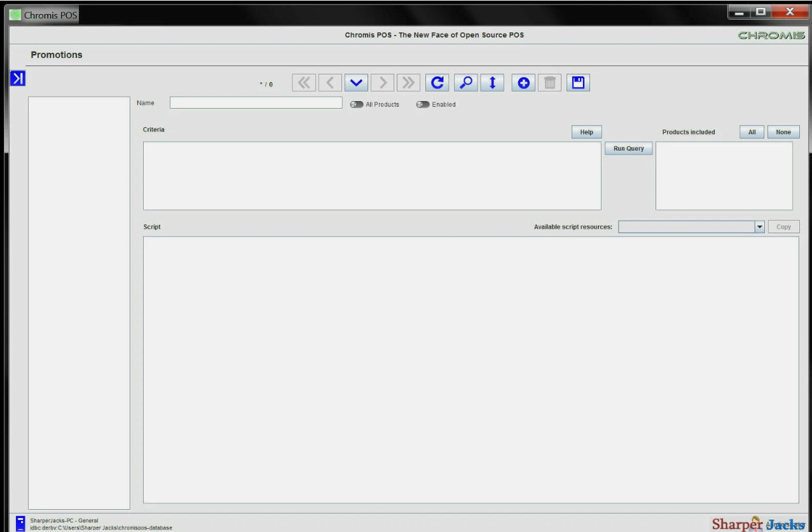Reload records with the refresh icon
Image resolution: width=812 pixels, height=532 pixels.
(437, 83)
